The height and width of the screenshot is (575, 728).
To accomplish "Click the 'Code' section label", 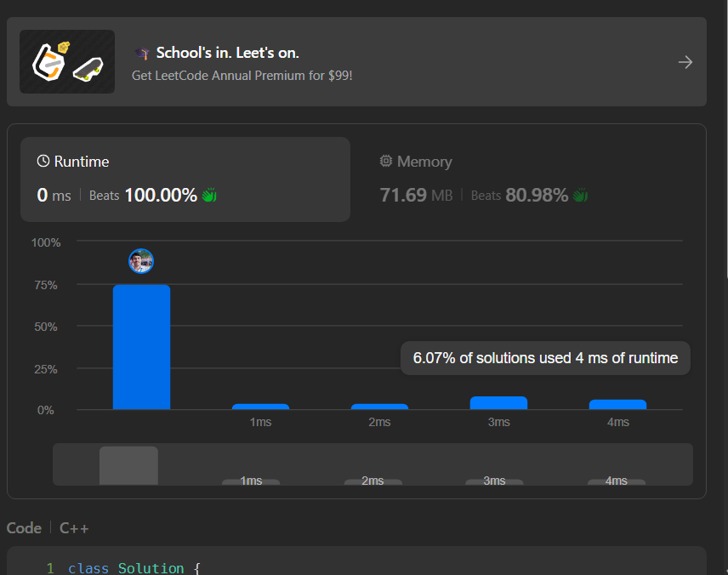I will [x=24, y=528].
